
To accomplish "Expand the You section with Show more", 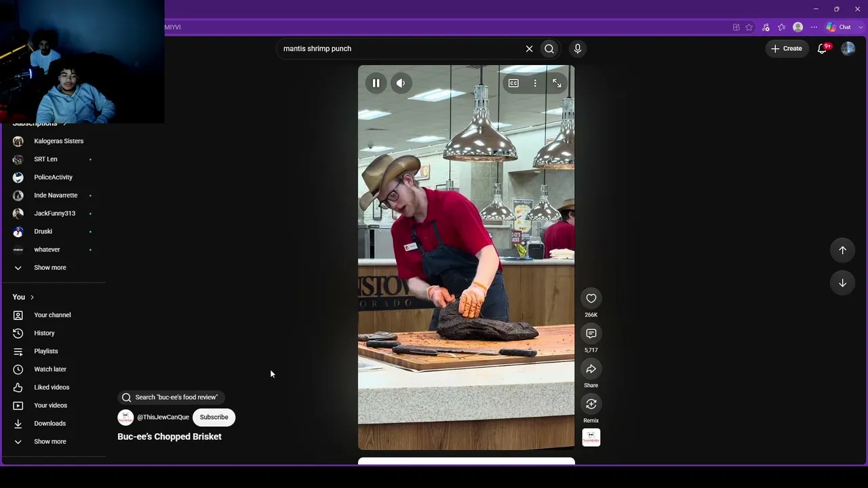I will 53,441.
